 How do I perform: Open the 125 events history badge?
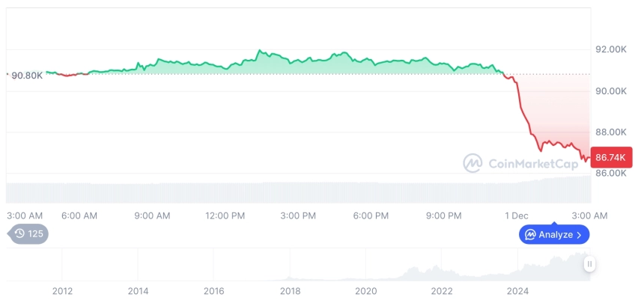click(28, 234)
